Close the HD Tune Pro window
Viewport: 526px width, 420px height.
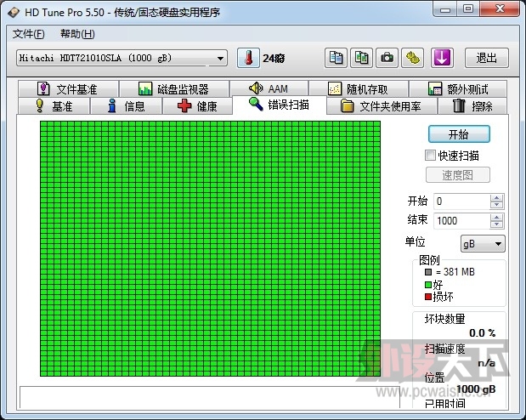coord(500,9)
